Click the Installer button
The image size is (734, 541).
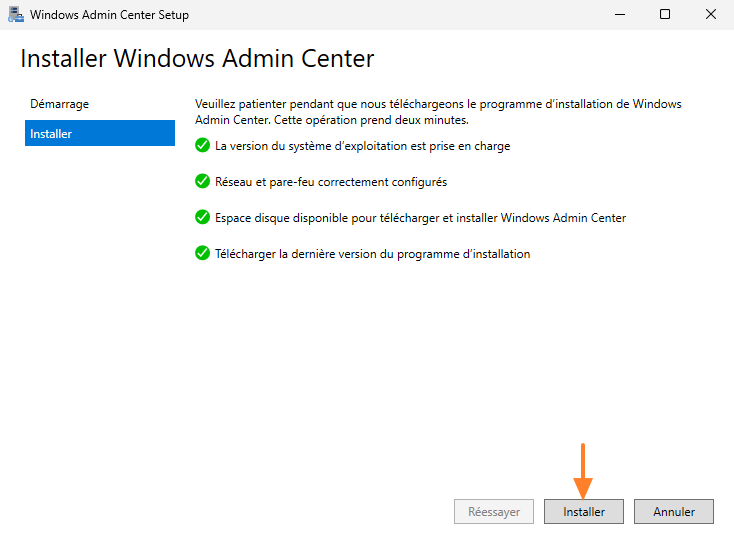coord(583,512)
